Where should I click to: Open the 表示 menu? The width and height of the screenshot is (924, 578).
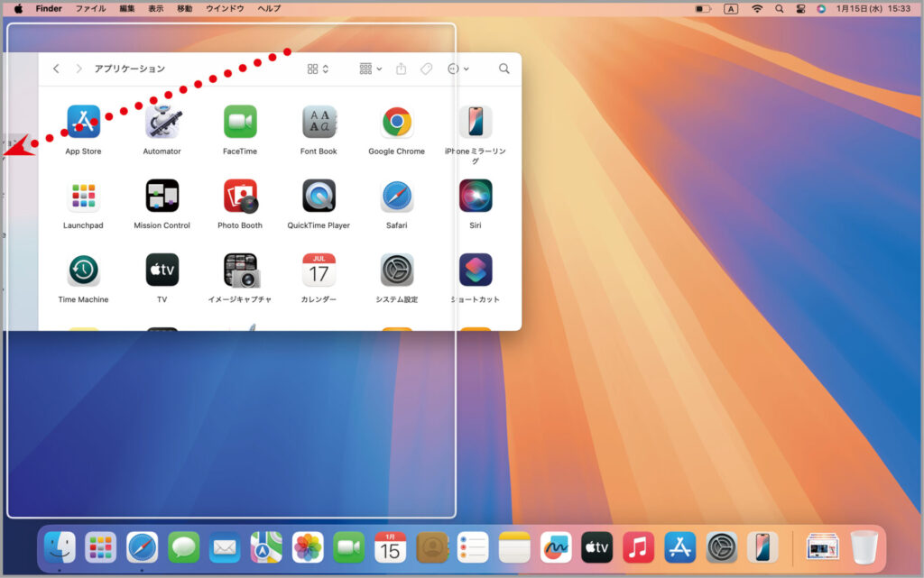pos(155,9)
